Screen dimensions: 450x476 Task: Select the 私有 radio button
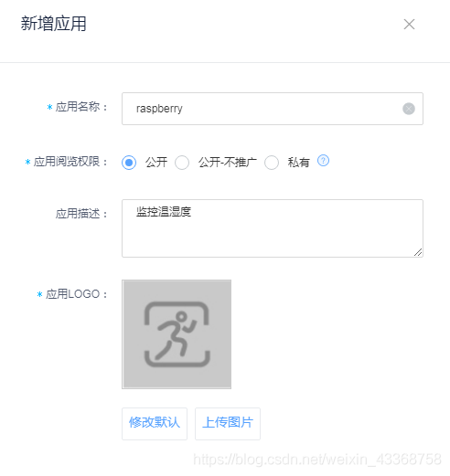(x=272, y=163)
